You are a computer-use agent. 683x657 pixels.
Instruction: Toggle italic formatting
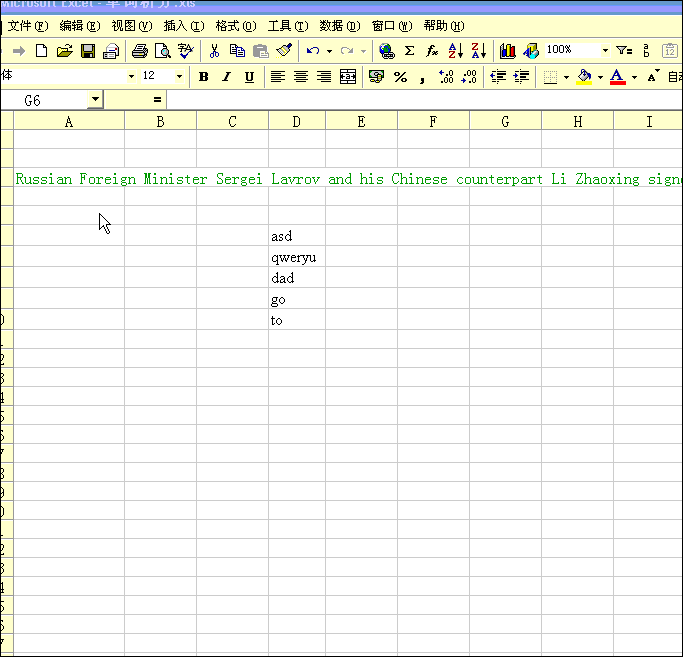[x=226, y=77]
